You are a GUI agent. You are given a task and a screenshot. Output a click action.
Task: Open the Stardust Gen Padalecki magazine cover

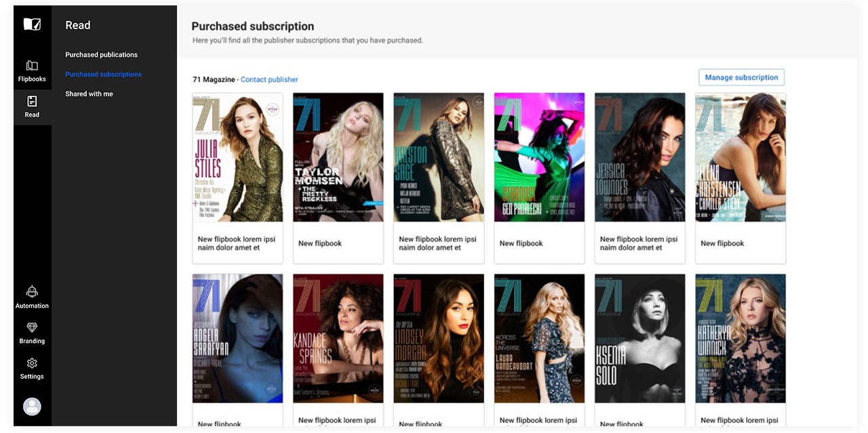[539, 157]
